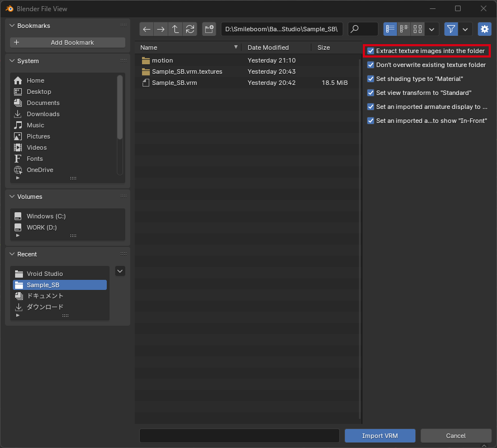Switch to horizontal list display mode
Viewport: 497px width, 448px height.
click(404, 29)
